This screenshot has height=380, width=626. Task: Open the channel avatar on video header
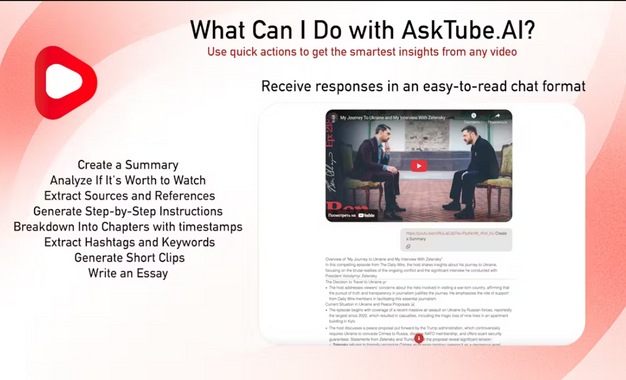coord(333,118)
